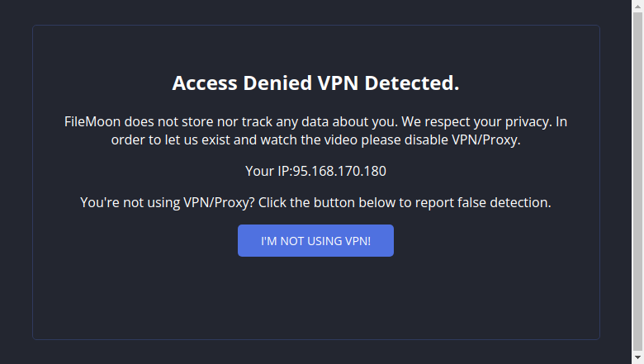Viewport: 644px width, 364px height.
Task: Click the "Access Denied VPN Detected." heading
Action: 315,83
